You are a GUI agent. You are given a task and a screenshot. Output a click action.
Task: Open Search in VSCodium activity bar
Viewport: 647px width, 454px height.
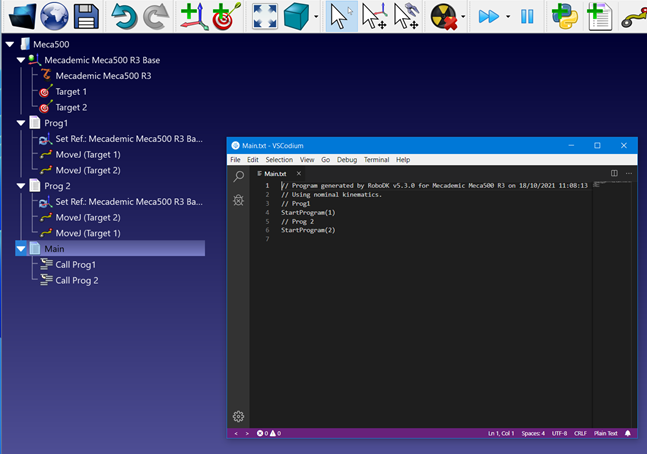coord(239,176)
